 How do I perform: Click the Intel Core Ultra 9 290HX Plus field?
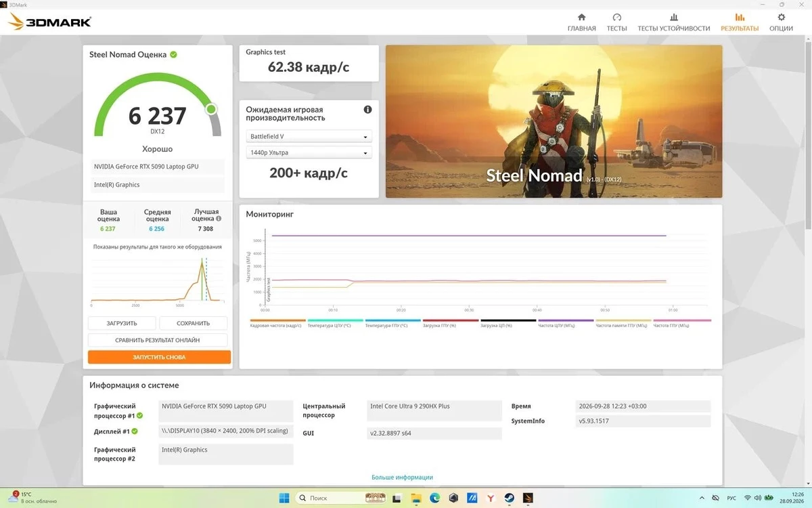(x=434, y=410)
